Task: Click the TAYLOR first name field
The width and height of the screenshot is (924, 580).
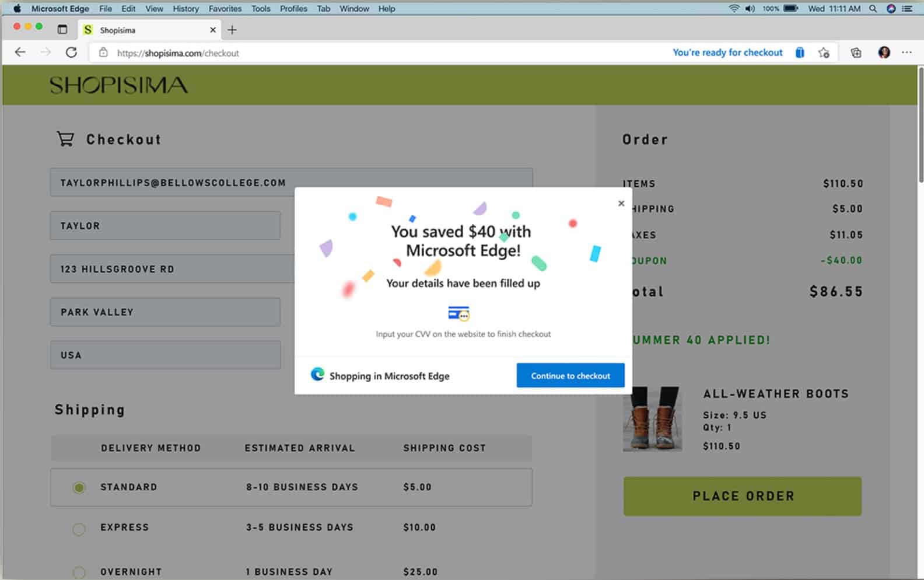Action: tap(165, 225)
